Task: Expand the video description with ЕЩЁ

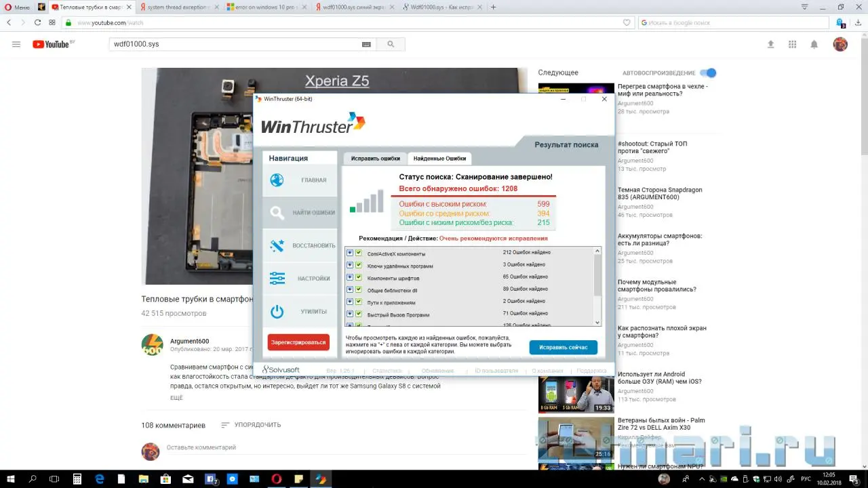Action: [176, 398]
